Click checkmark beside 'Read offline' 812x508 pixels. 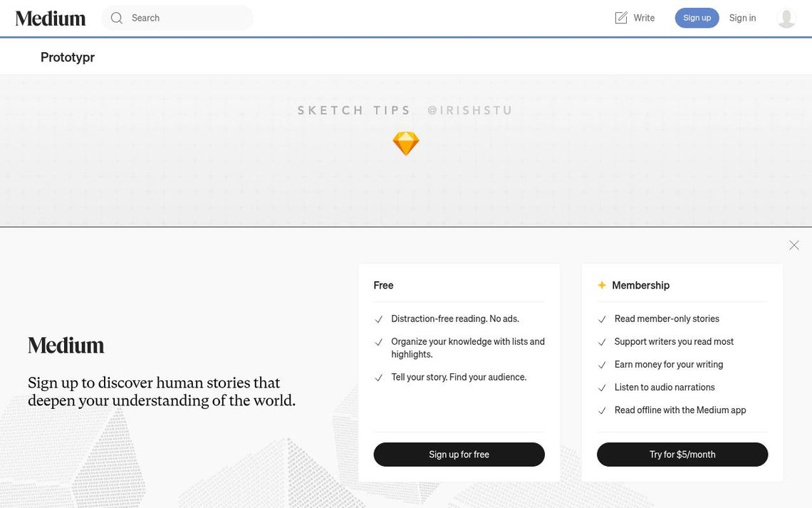click(x=602, y=410)
